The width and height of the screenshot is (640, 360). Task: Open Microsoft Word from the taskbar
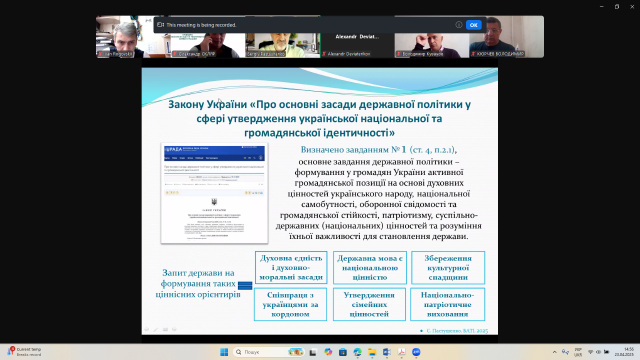tap(387, 352)
